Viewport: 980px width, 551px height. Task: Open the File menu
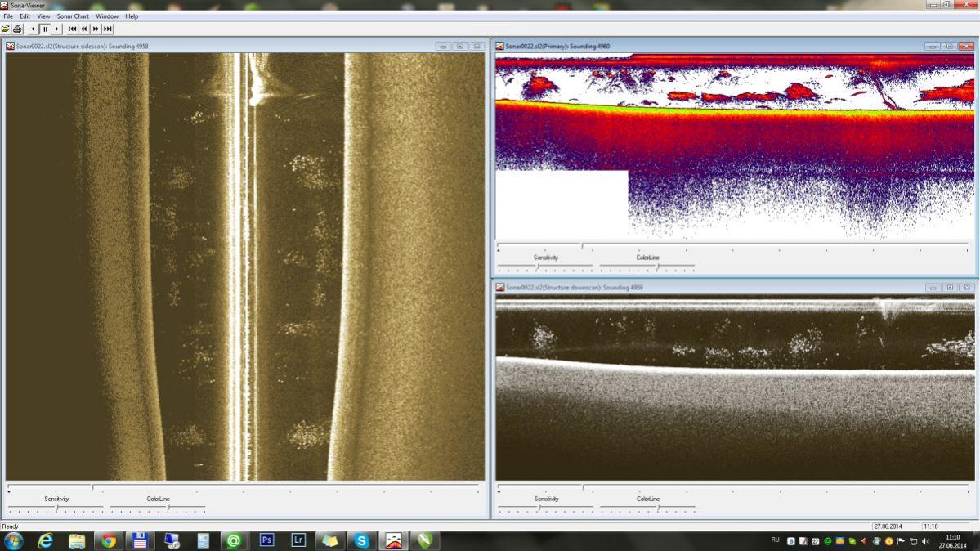point(8,16)
